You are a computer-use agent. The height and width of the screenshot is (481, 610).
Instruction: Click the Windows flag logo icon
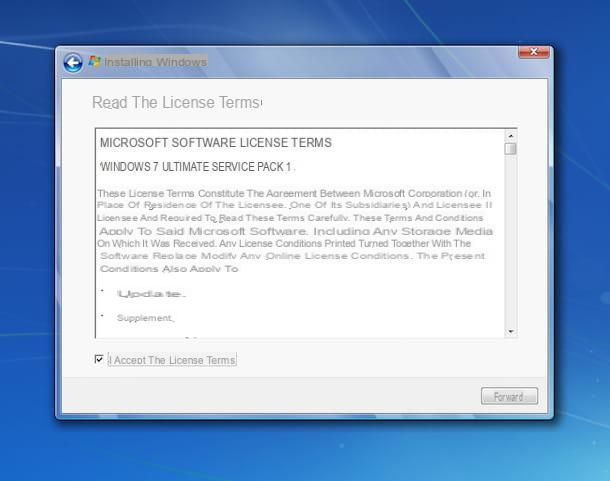click(95, 62)
